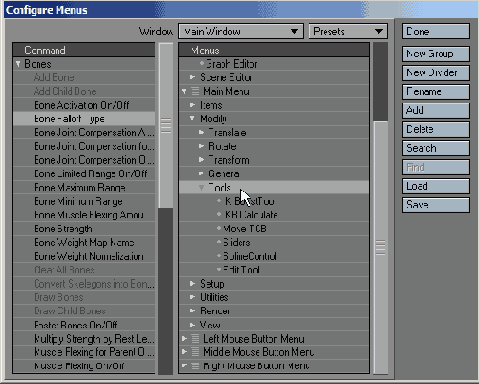Expand the Setup menu entry

click(x=192, y=283)
